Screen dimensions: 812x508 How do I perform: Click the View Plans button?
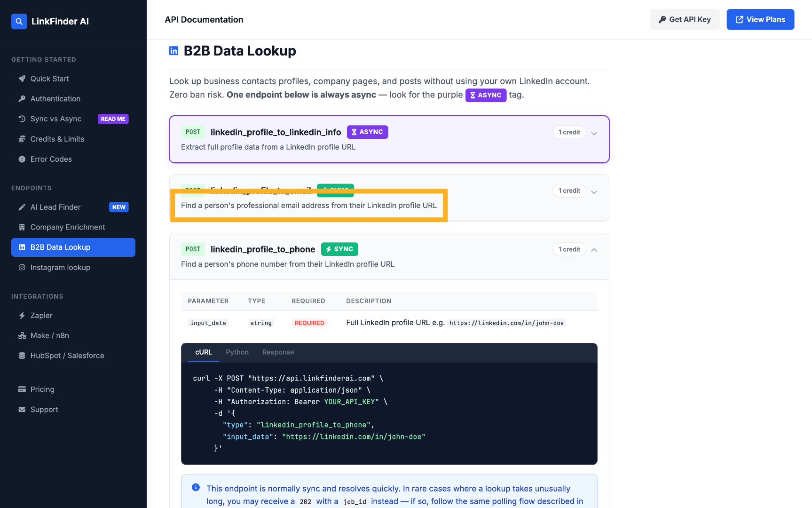(760, 19)
